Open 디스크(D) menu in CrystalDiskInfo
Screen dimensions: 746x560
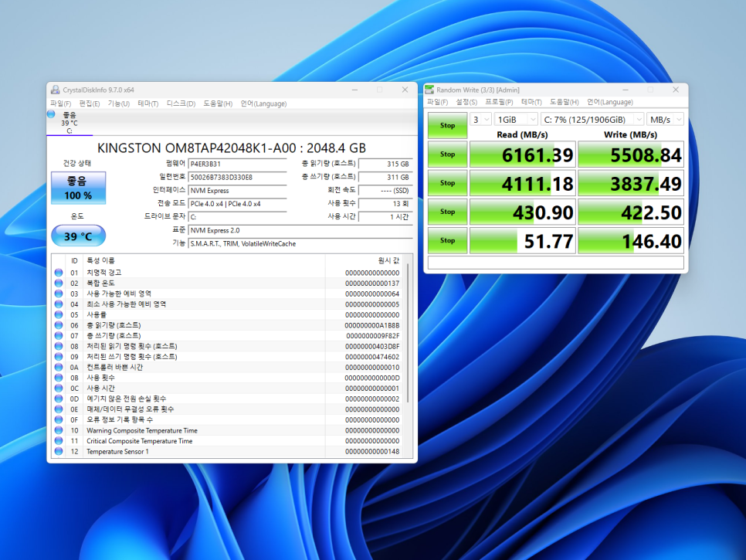click(181, 104)
